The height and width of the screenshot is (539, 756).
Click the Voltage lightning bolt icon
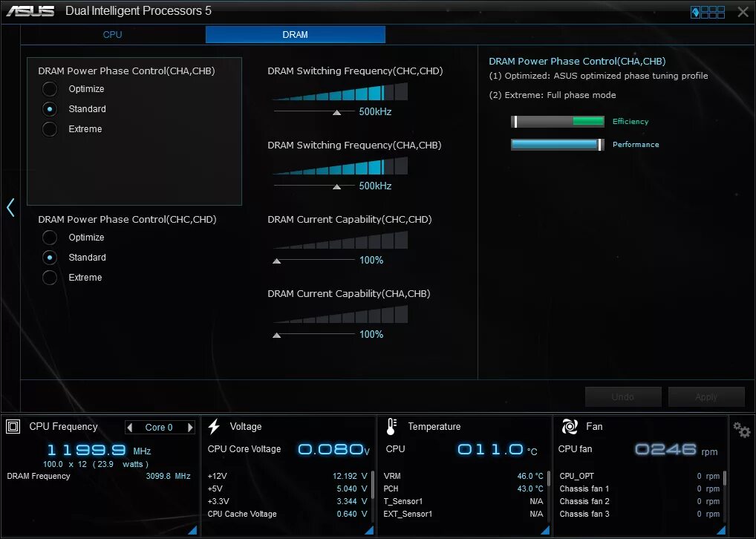[x=214, y=427]
